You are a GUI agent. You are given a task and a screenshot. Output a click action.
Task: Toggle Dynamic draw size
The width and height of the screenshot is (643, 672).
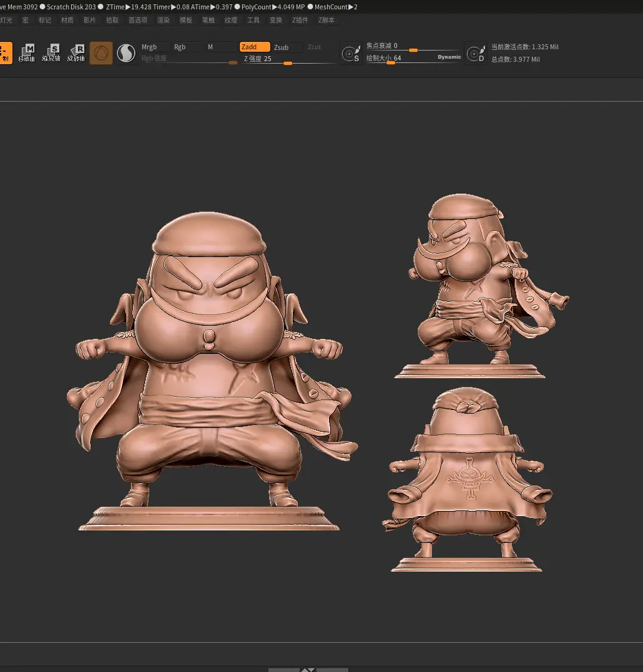pyautogui.click(x=449, y=57)
